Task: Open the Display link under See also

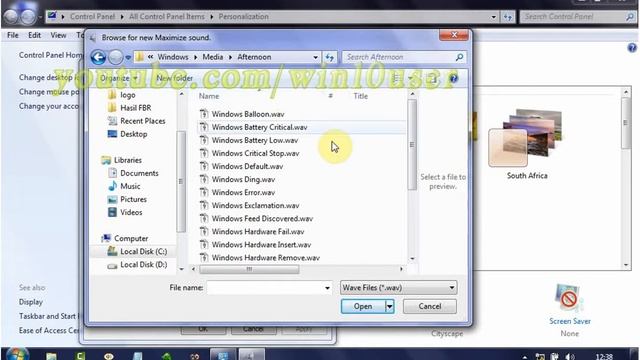Action: [x=31, y=302]
